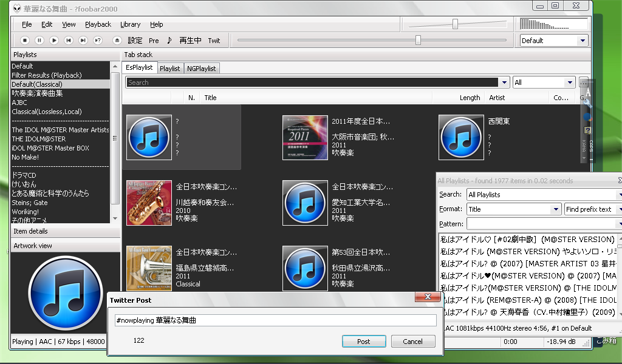
Task: Open the File menu
Action: click(x=27, y=24)
